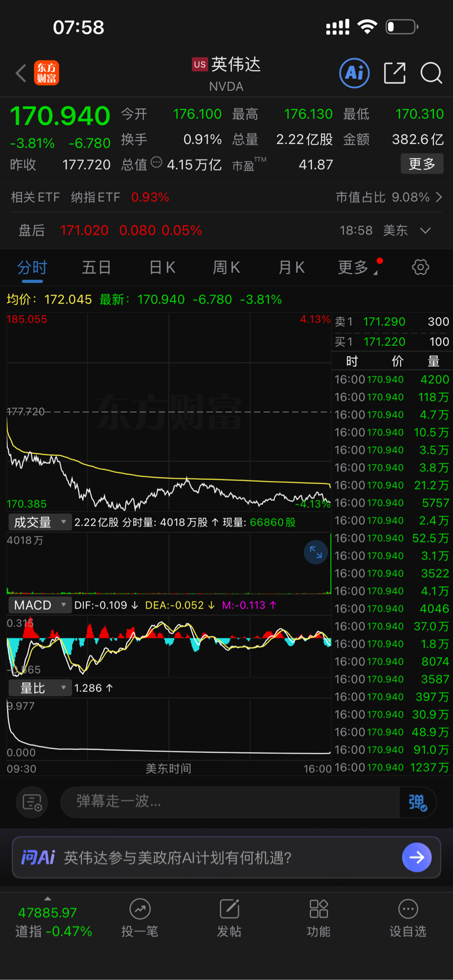Switch to 日K tab

pyautogui.click(x=162, y=268)
